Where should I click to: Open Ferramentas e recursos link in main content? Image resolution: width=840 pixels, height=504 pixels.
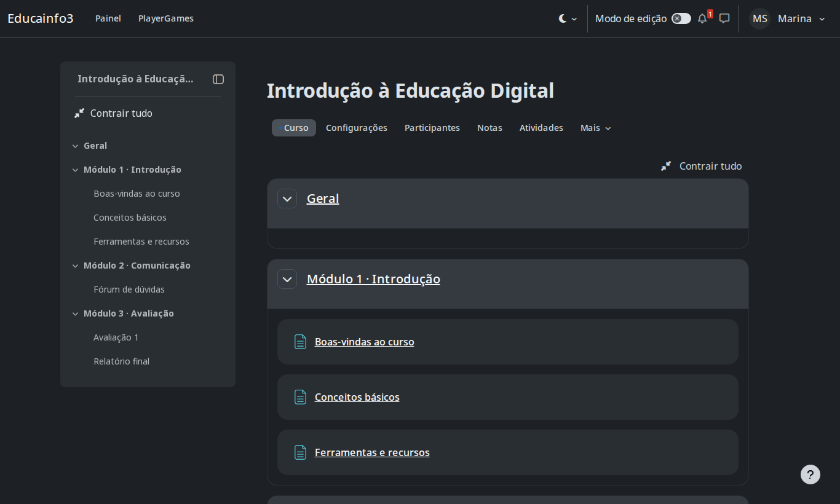[x=372, y=452]
